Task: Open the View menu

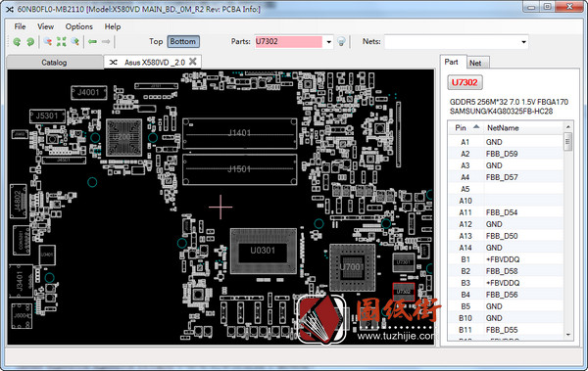Action: pos(45,26)
